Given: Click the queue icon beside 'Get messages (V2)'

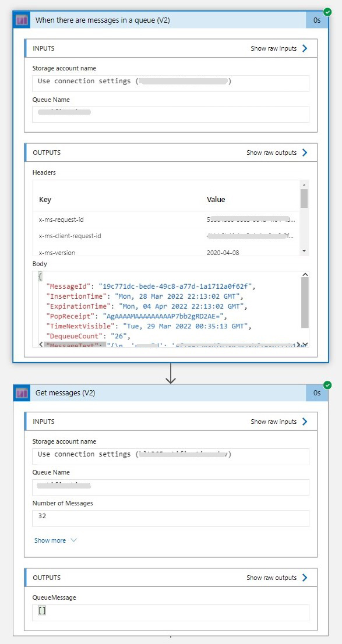Looking at the screenshot, I should coord(22,393).
